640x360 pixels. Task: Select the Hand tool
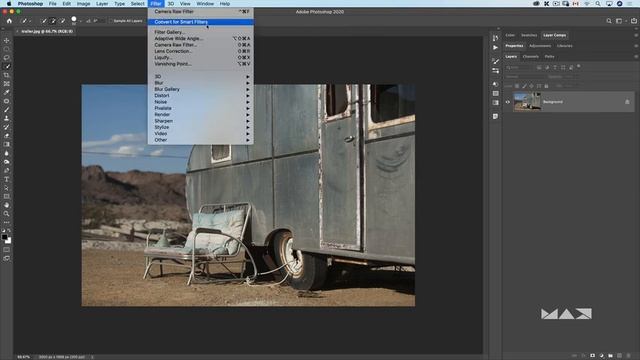[x=7, y=205]
